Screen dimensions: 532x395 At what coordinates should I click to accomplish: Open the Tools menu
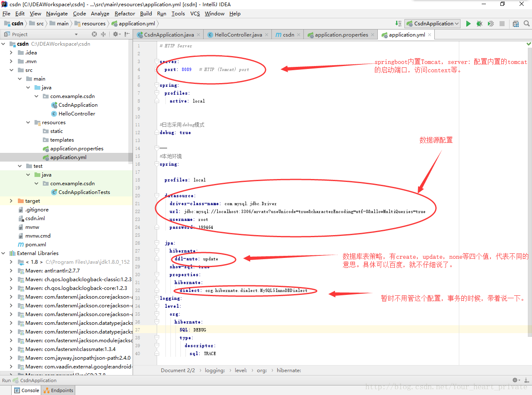178,13
